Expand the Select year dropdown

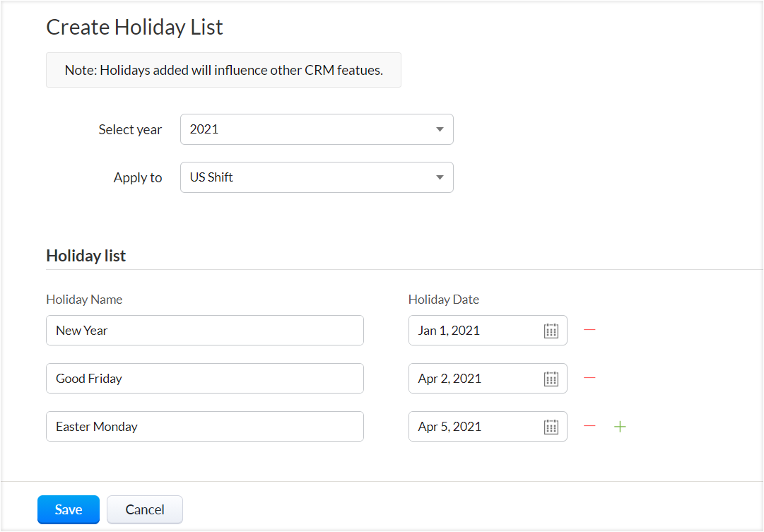316,129
